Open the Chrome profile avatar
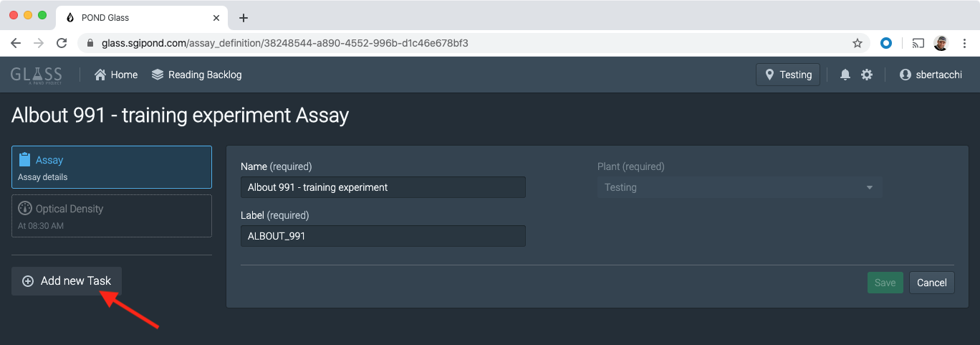 [x=941, y=43]
